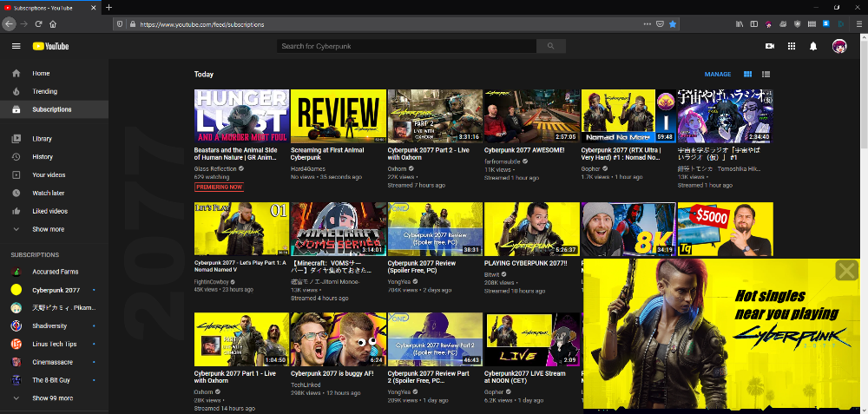Screen dimensions: 868x414
Task: Open the $5000 video thumbnail
Action: 725,228
